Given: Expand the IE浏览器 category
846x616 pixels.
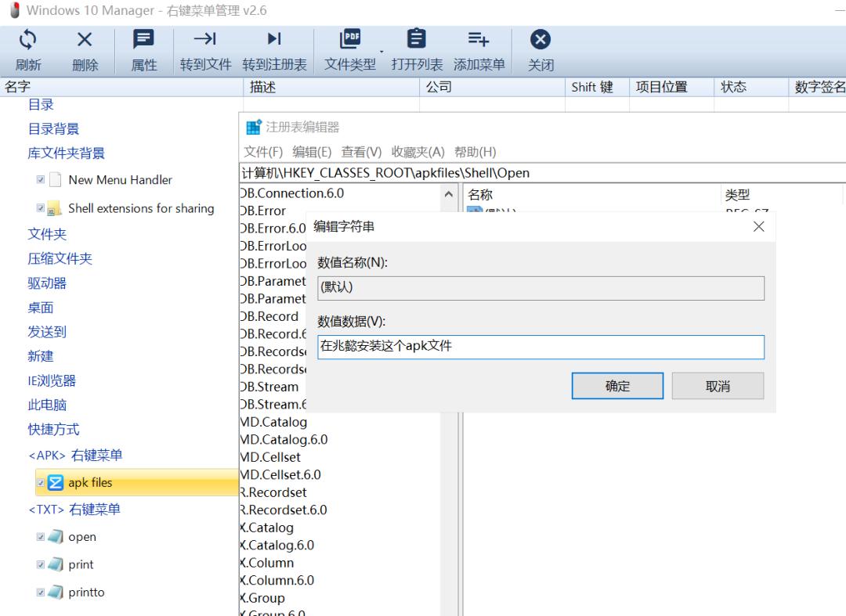Looking at the screenshot, I should tap(52, 381).
